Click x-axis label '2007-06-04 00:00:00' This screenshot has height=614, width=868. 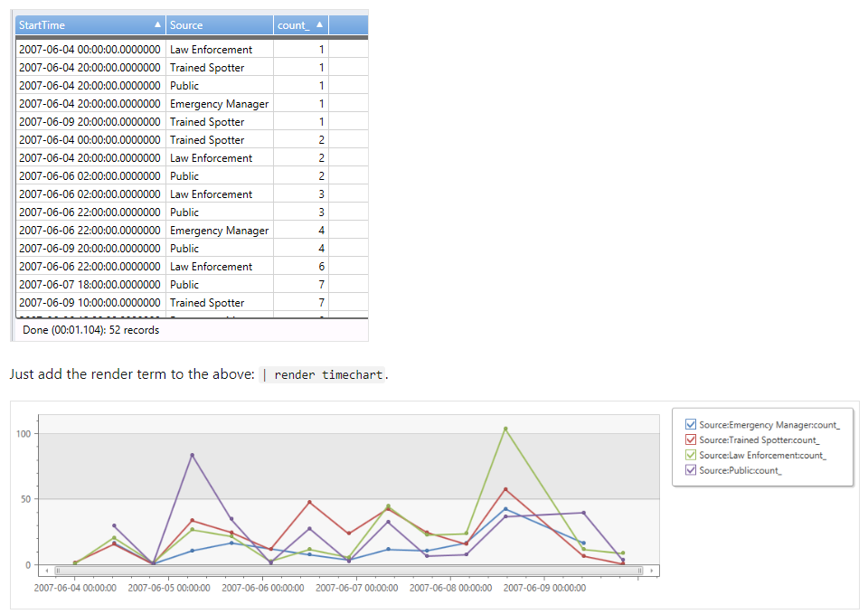pos(75,588)
